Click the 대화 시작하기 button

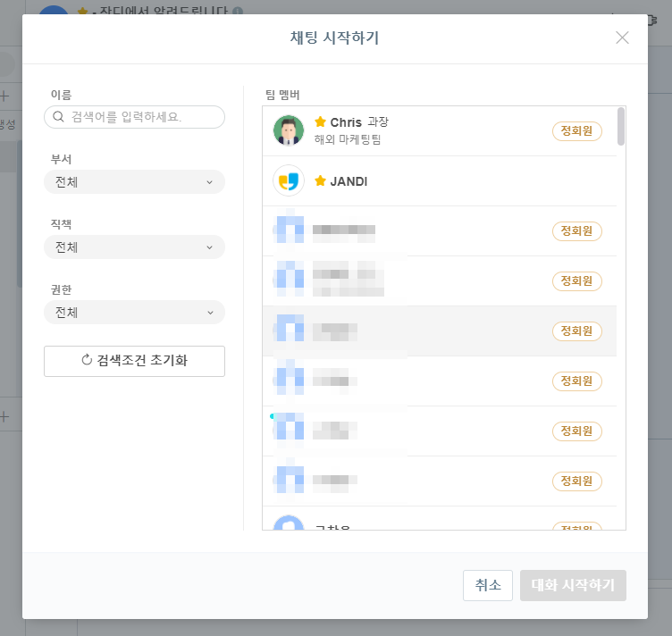coord(573,585)
